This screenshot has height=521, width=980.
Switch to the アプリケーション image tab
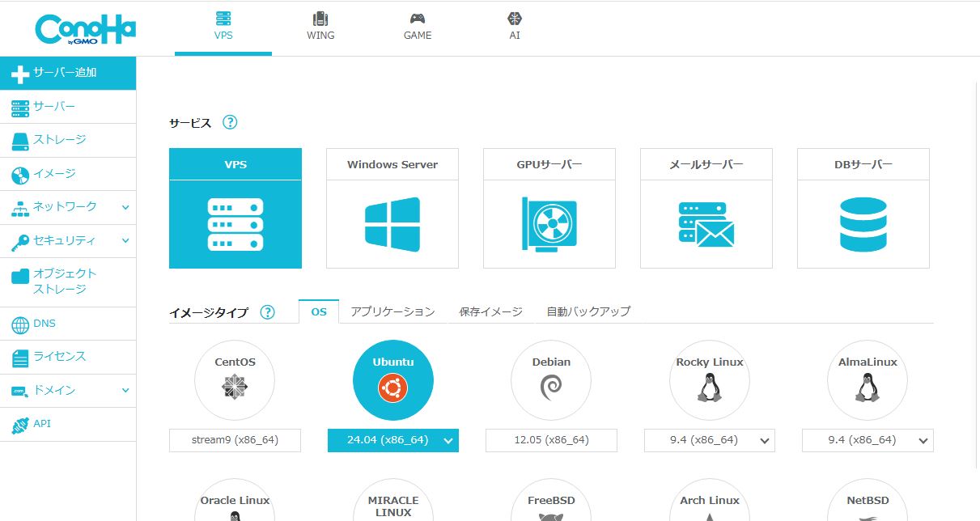point(392,311)
